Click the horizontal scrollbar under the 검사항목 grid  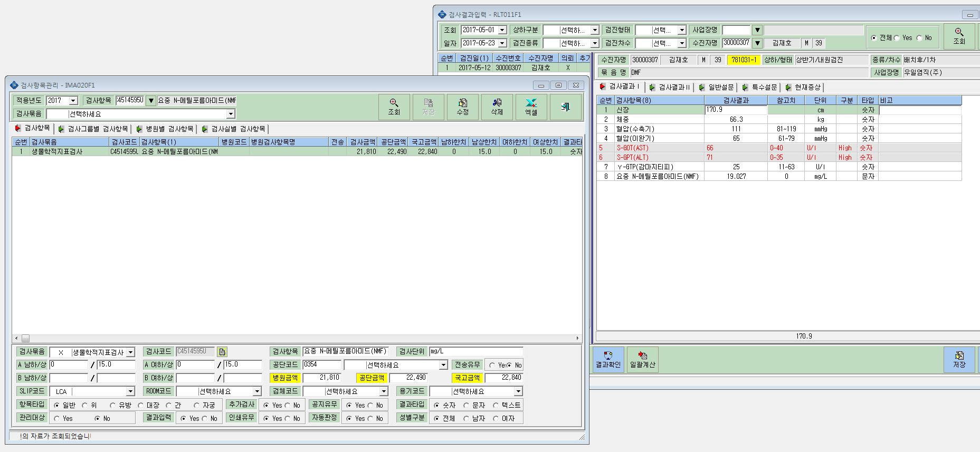pos(297,338)
